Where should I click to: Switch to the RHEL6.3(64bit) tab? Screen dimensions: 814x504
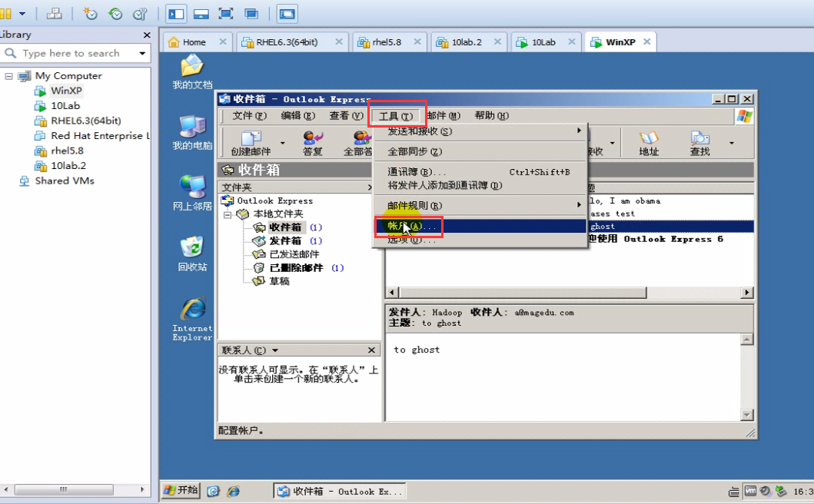(287, 42)
